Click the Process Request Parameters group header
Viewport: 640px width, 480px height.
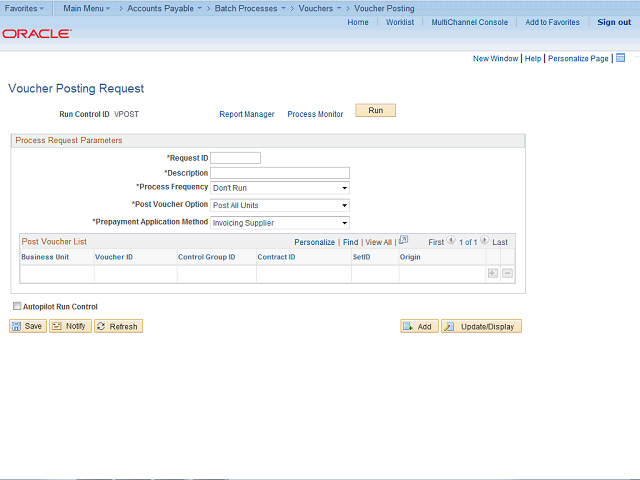tap(69, 140)
